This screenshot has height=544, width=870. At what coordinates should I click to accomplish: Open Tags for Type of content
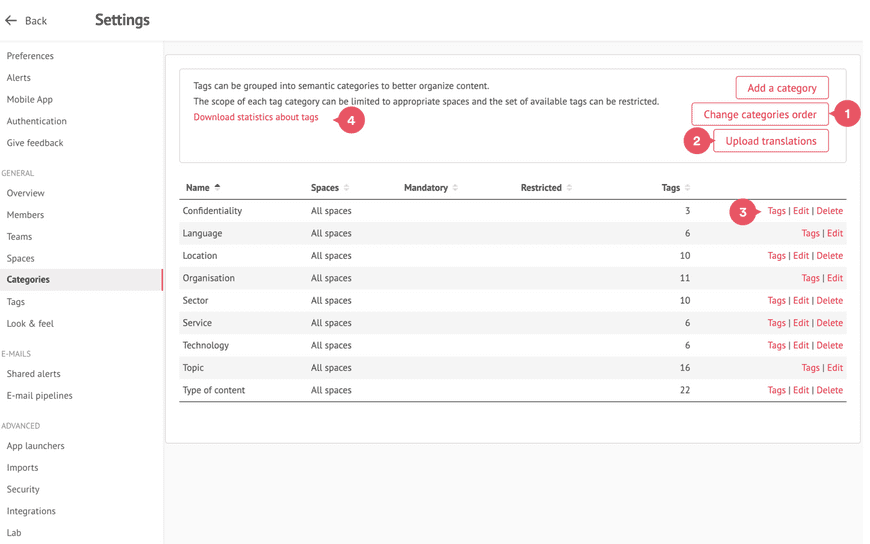tap(776, 390)
